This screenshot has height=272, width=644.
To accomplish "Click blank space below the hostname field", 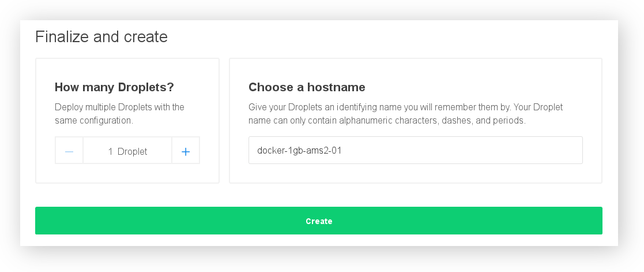I will (x=415, y=173).
